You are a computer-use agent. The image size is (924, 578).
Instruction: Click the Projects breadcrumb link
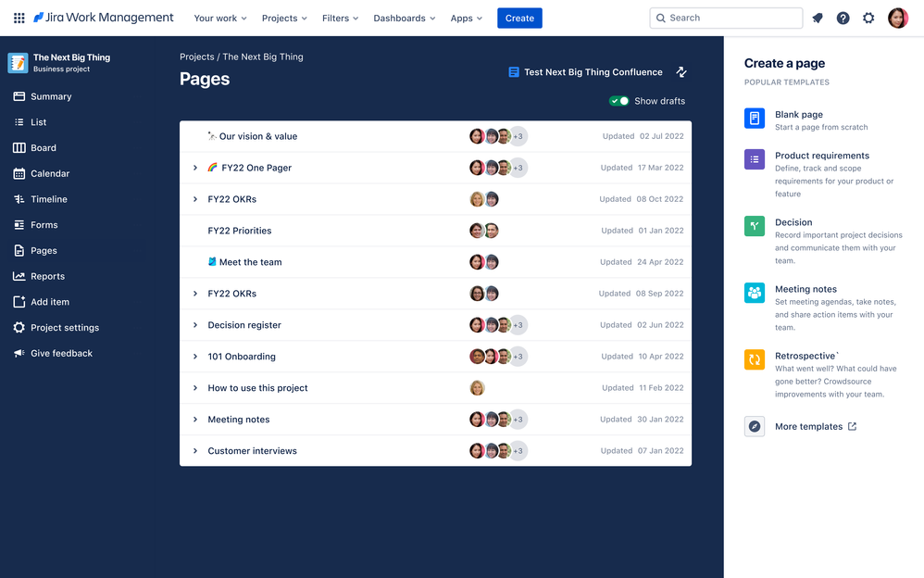click(x=197, y=57)
